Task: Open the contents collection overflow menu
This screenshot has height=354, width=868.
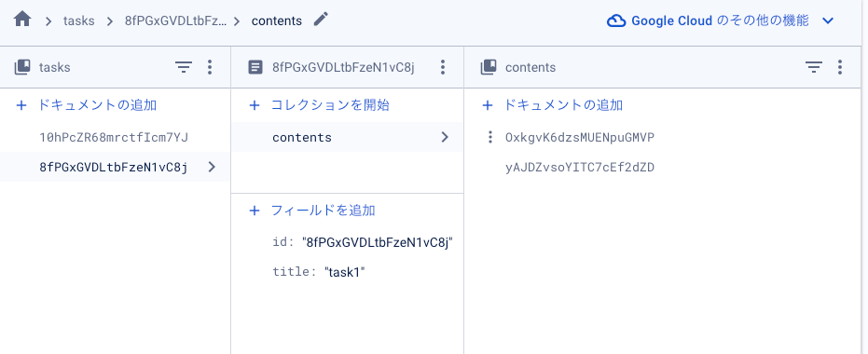Action: click(x=840, y=67)
